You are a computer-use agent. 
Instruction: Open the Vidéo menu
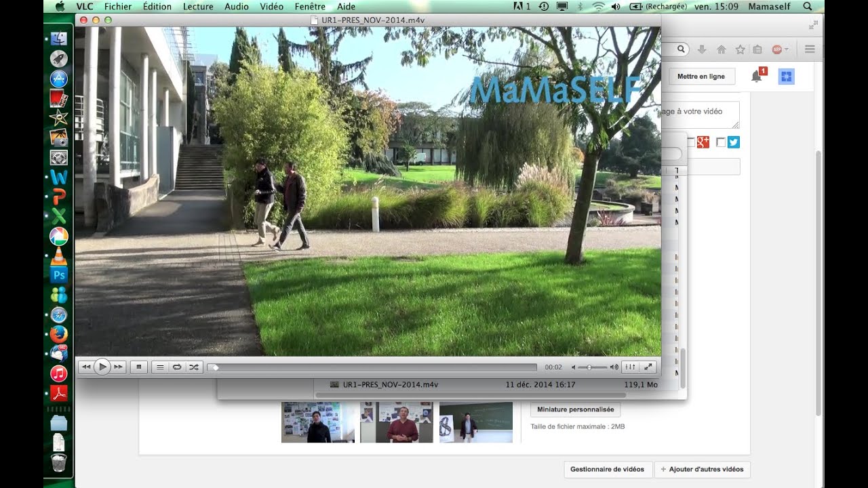(272, 6)
